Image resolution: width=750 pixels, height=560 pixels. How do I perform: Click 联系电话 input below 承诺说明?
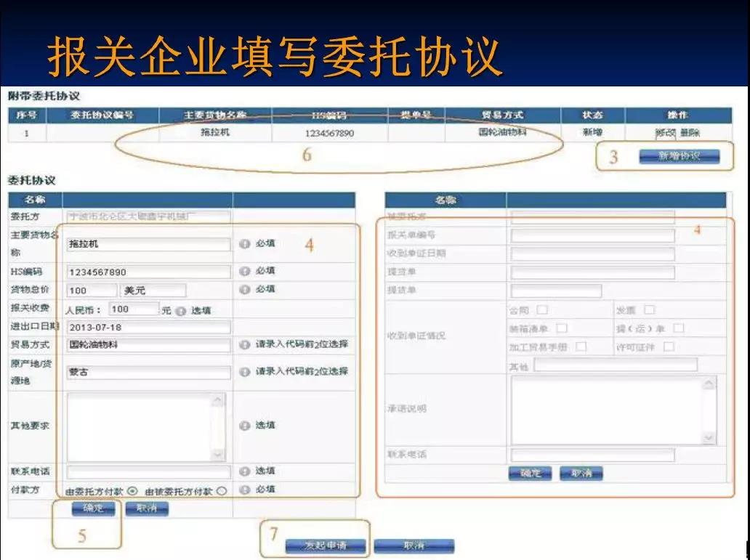(592, 455)
